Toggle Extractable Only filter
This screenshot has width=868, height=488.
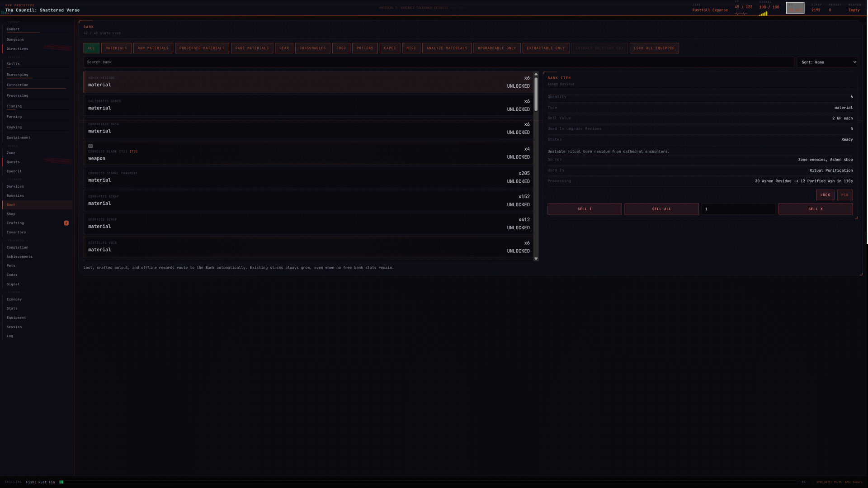546,48
